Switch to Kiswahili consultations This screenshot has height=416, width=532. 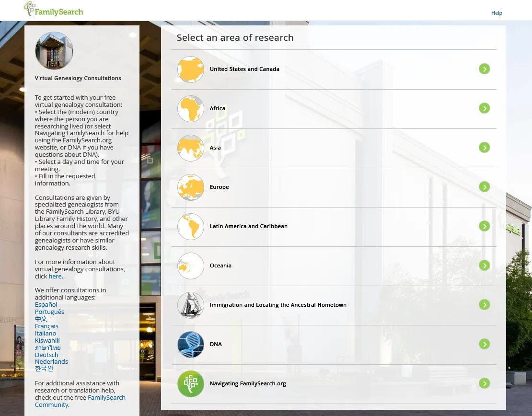47,340
